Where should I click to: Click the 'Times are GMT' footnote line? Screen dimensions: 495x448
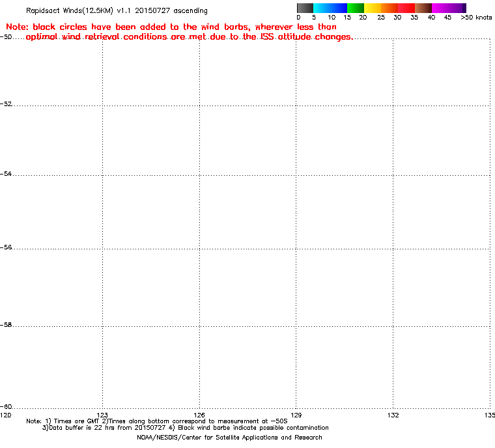tap(157, 421)
